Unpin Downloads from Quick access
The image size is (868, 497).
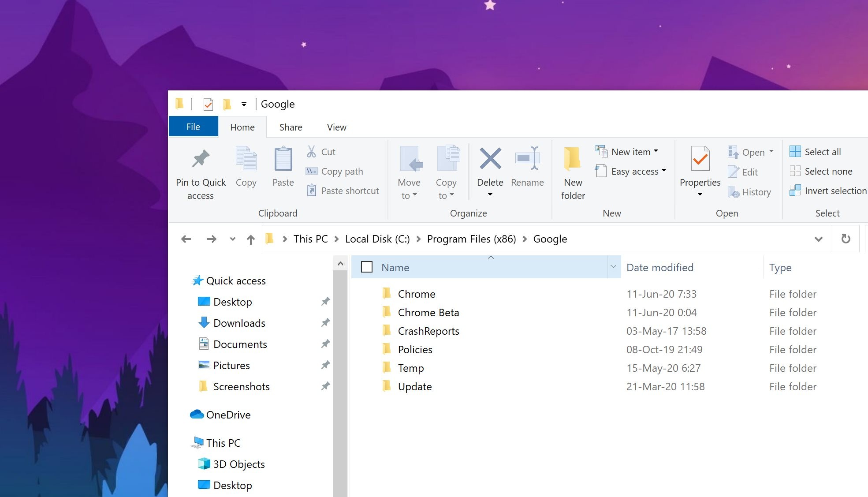click(x=325, y=322)
